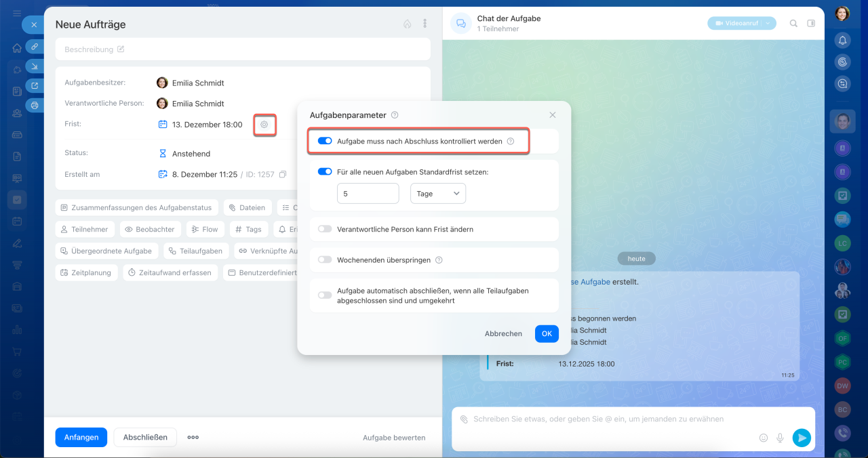This screenshot has height=458, width=868.
Task: Click the microphone icon in chat input
Action: pos(781,438)
